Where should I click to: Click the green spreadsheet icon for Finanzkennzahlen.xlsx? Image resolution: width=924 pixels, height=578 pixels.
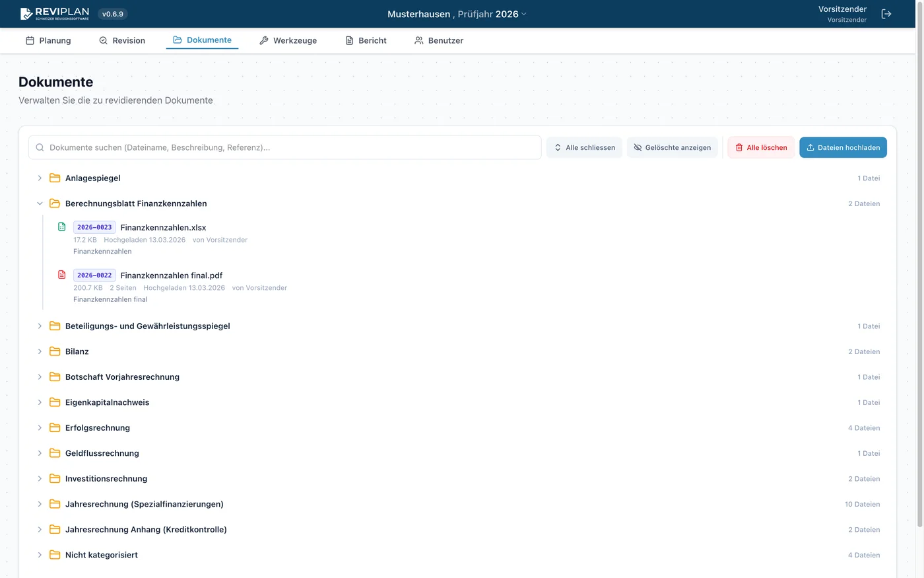click(x=62, y=227)
